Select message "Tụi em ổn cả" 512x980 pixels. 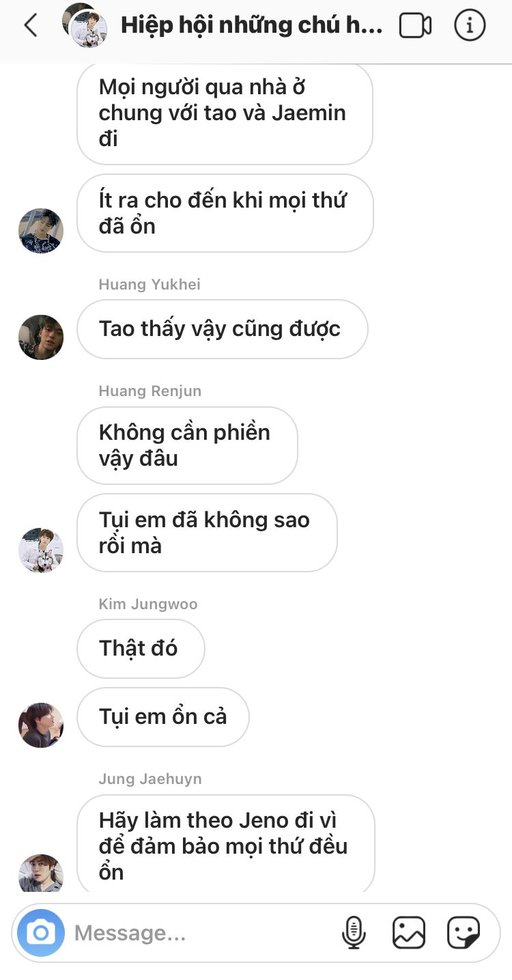pyautogui.click(x=163, y=717)
